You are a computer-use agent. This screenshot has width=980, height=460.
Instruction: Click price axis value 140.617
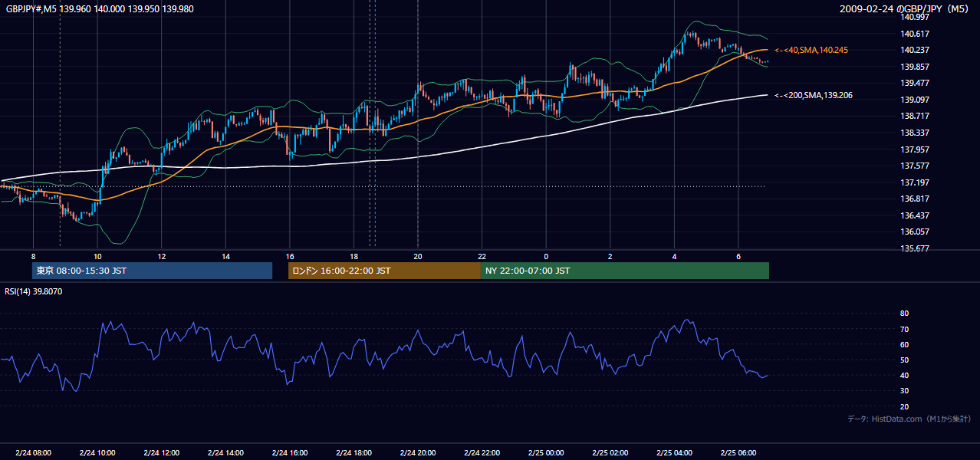pos(915,34)
